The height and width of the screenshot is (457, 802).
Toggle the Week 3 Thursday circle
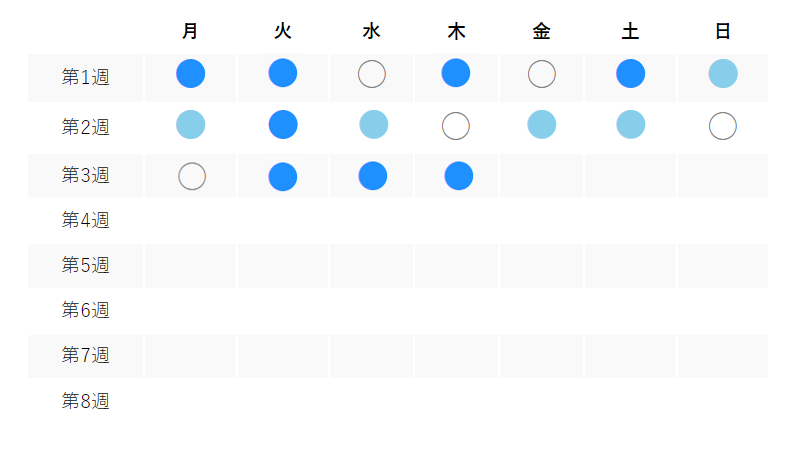(x=459, y=176)
